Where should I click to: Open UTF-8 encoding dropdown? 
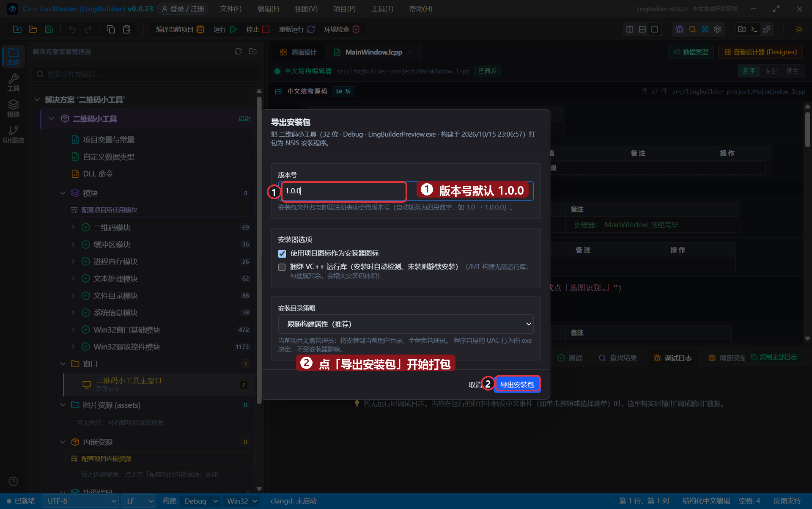(80, 501)
